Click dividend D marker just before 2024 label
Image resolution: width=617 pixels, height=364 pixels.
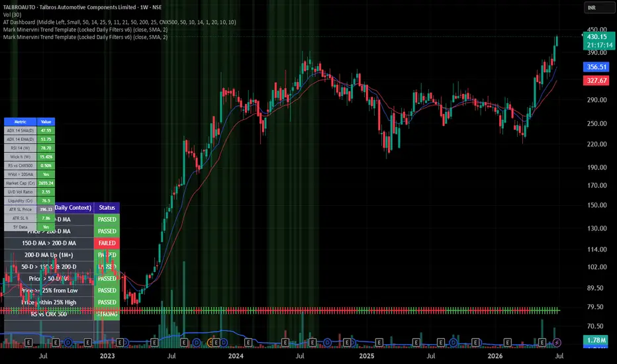click(224, 343)
